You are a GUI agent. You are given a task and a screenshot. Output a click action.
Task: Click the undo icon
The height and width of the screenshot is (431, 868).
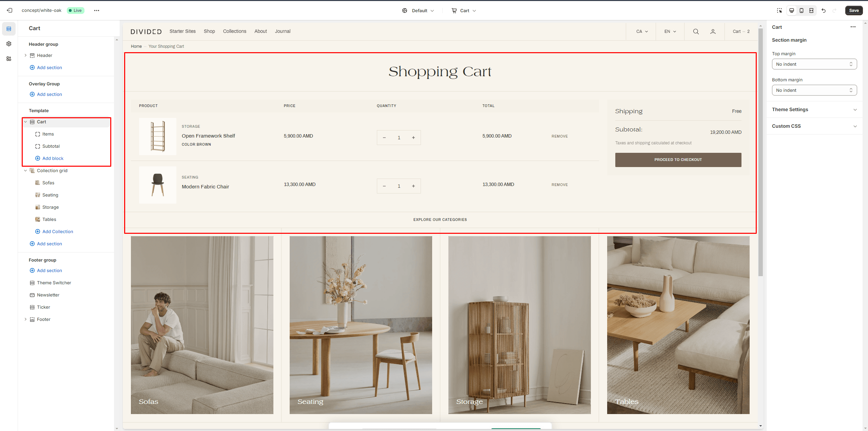[824, 11]
